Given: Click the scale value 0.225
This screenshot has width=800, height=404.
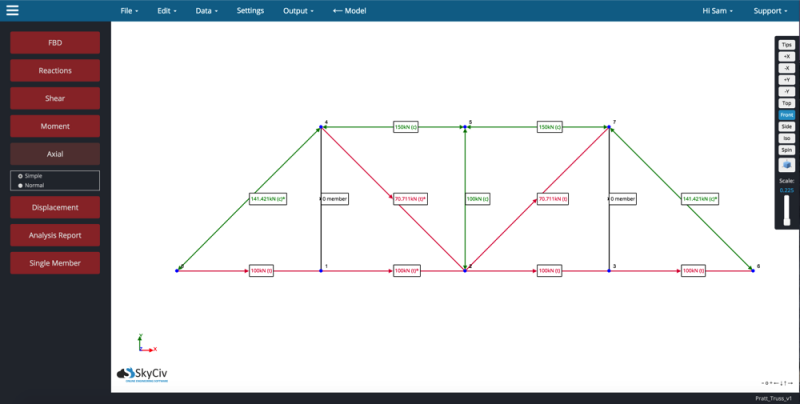Looking at the screenshot, I should point(787,190).
